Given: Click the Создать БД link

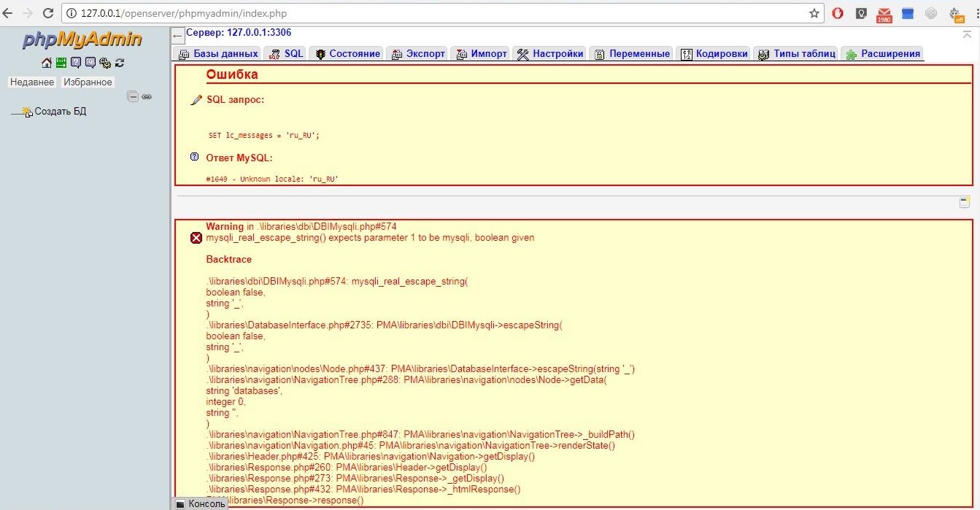Looking at the screenshot, I should (60, 112).
